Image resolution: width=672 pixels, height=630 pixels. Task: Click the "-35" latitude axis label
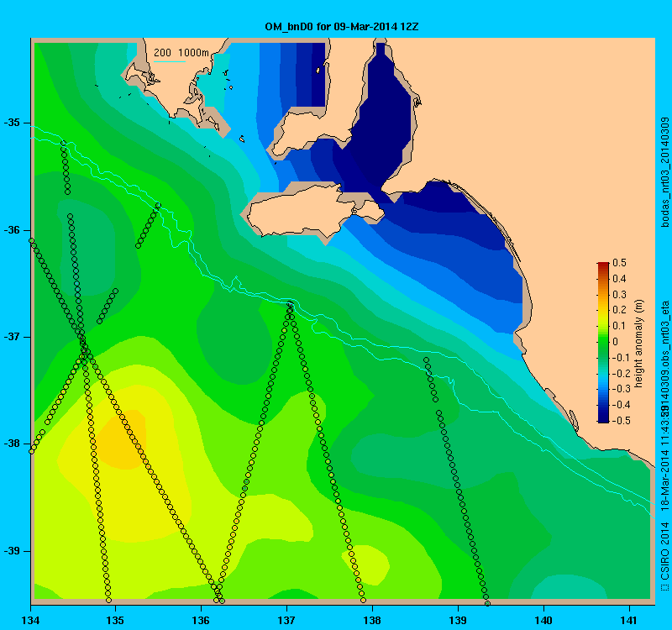tap(12, 123)
